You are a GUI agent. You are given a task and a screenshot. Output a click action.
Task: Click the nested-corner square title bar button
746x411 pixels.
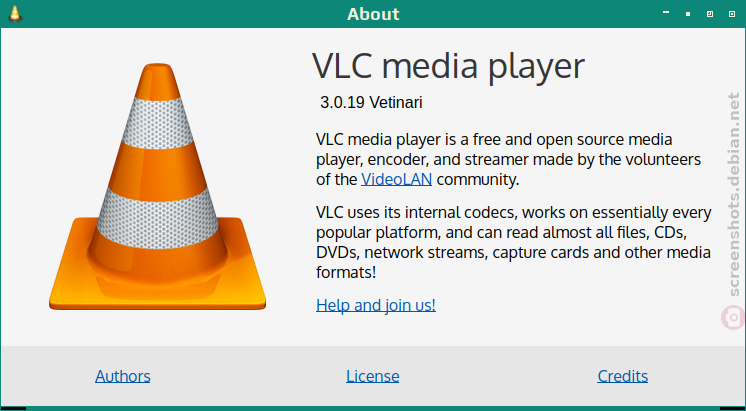pyautogui.click(x=710, y=14)
